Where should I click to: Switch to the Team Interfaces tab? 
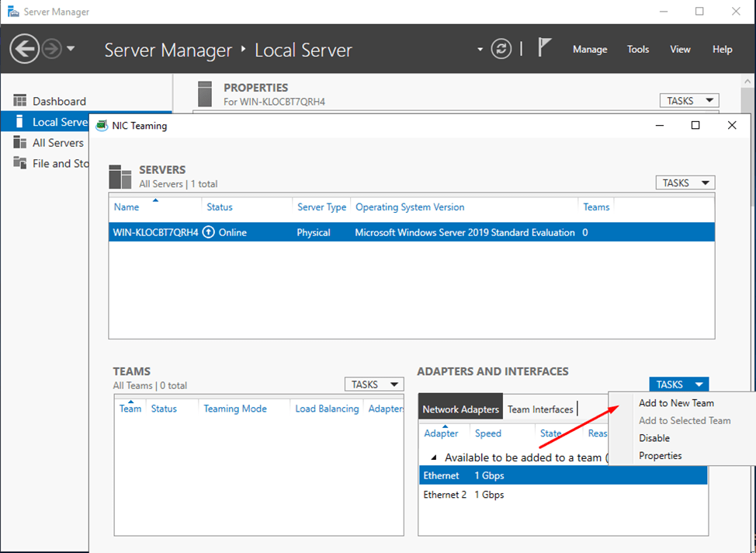click(540, 409)
